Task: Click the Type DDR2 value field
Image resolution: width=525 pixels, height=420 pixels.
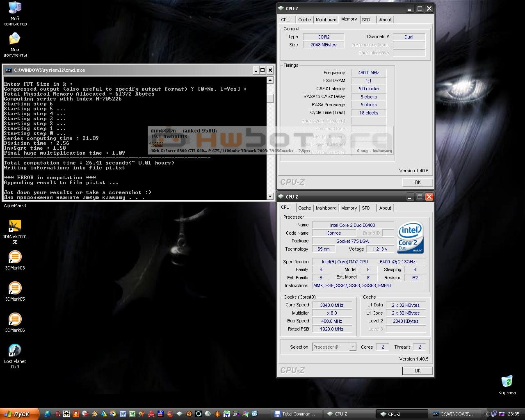Action: 324,37
